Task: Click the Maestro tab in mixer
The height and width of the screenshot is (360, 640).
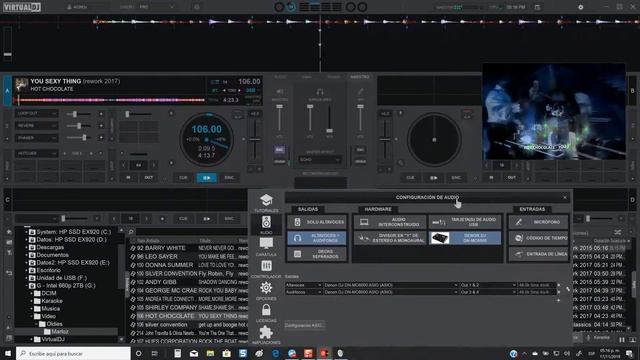Action: tap(360, 77)
